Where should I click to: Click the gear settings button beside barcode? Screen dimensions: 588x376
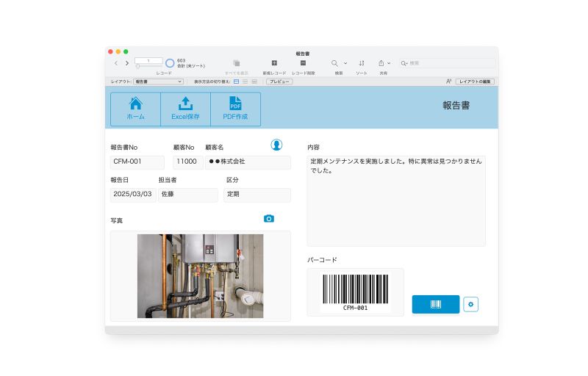pos(470,304)
